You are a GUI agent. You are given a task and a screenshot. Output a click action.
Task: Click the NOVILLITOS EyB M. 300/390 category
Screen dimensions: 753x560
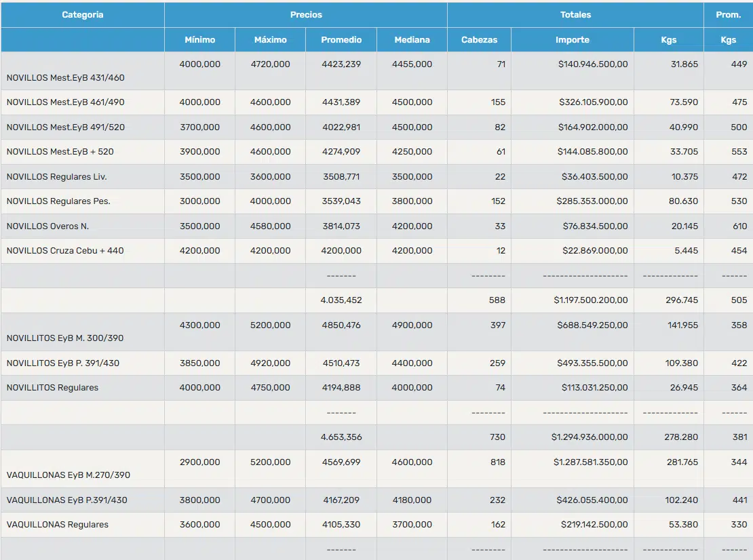point(83,332)
